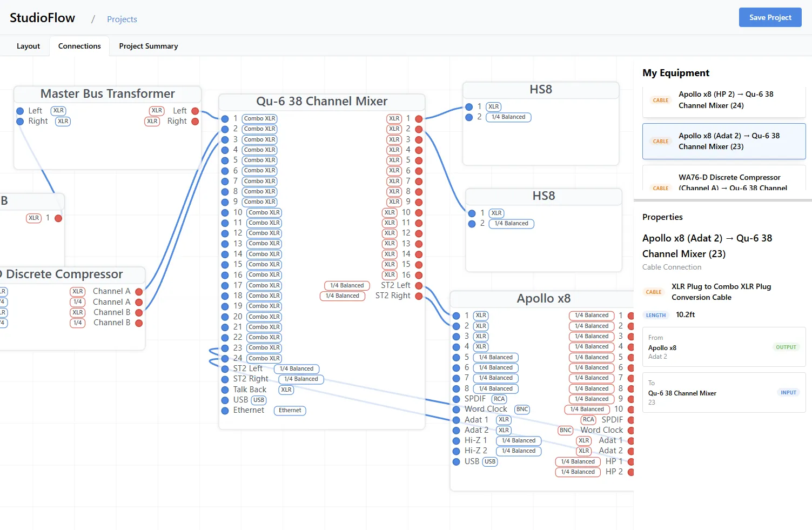Click the Save Project button
Viewport: 812px width, 530px height.
[x=770, y=17]
